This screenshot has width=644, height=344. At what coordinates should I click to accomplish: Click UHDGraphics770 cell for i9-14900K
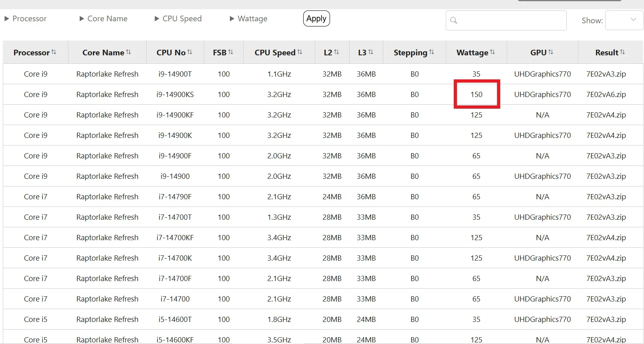tap(543, 136)
